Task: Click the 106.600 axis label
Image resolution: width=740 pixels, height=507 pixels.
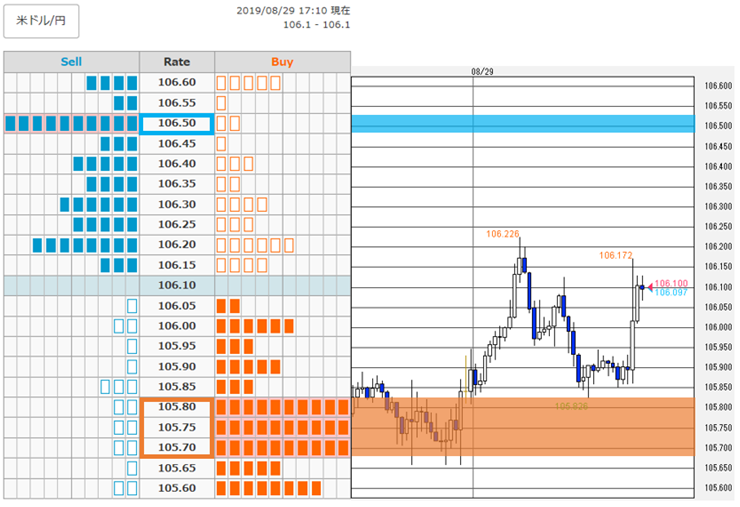Action: pos(718,86)
